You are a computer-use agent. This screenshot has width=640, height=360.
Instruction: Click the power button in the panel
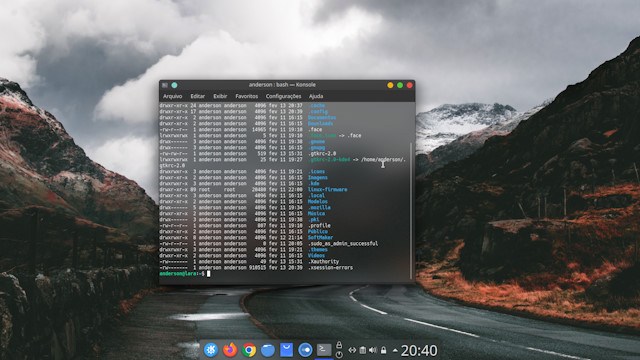[x=339, y=355]
